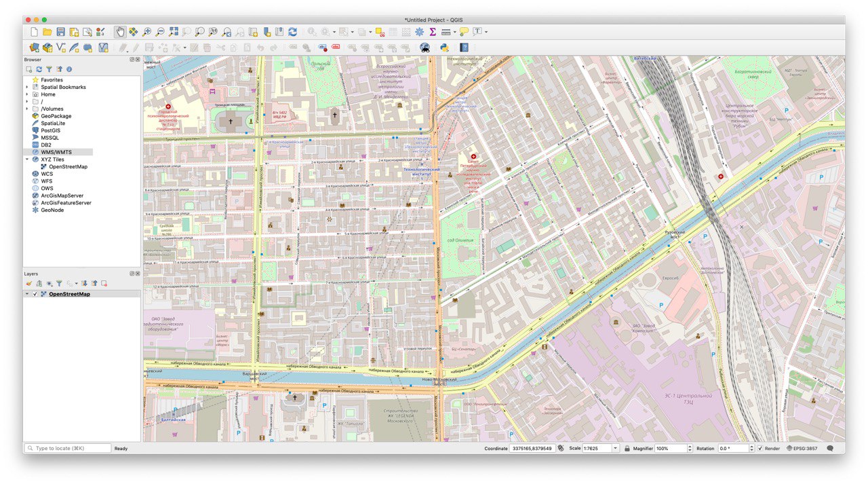Float the Layers panel via undock icon
Screen dimensions: 868x484
click(132, 274)
